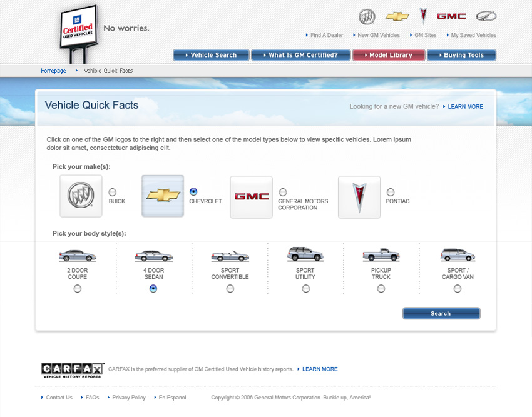Open the Pontiac arrowhead logo in top header
This screenshot has width=532, height=417.
point(423,16)
